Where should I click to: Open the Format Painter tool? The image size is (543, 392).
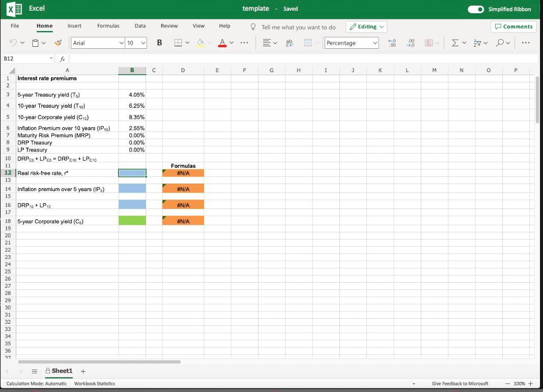click(58, 43)
